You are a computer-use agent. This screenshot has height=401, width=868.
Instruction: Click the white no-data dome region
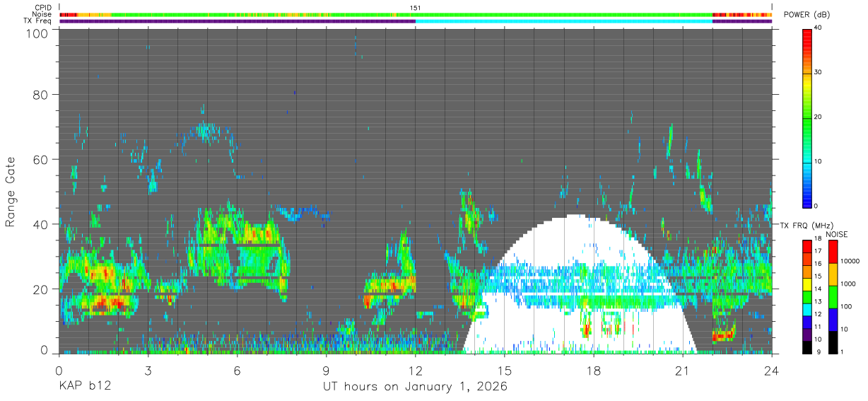(x=578, y=283)
